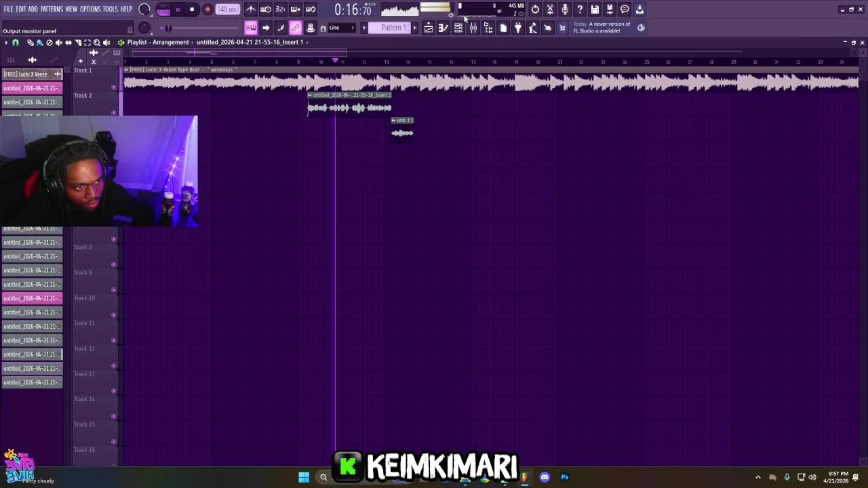
Task: Select the playlist paint brush tool
Action: click(x=39, y=42)
